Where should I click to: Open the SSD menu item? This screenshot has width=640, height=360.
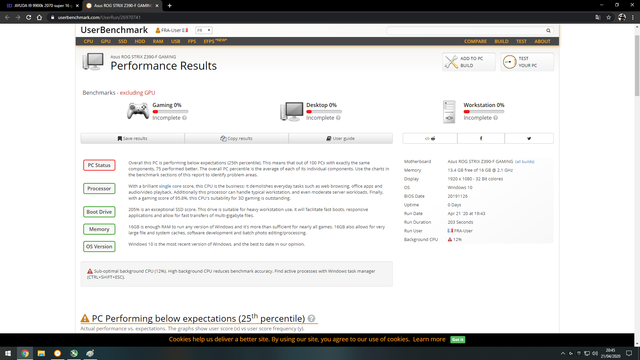[122, 41]
